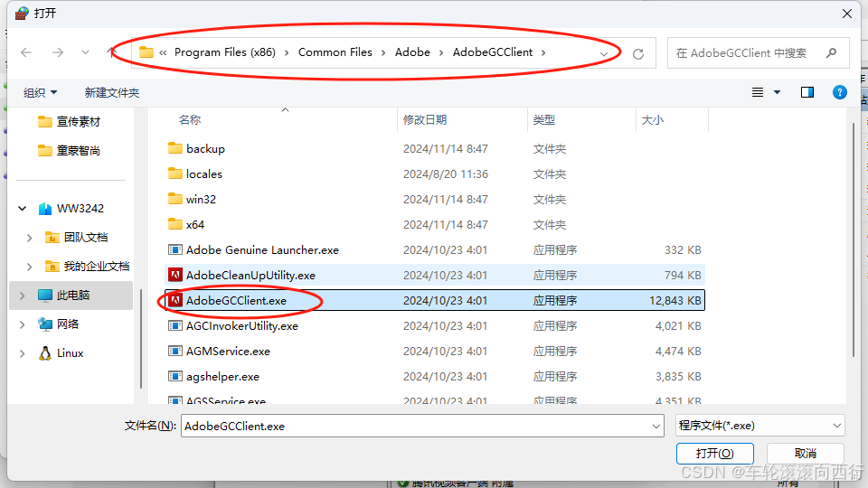Click AdobeGCClient breadcrumb segment
Image resolution: width=868 pixels, height=488 pixels.
click(493, 52)
